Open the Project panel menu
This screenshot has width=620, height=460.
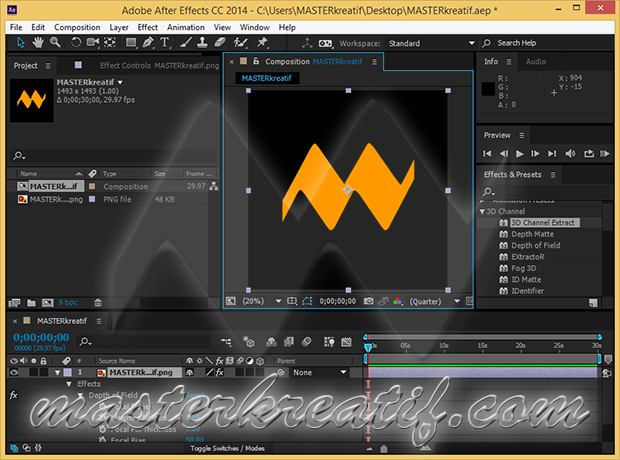pyautogui.click(x=48, y=66)
